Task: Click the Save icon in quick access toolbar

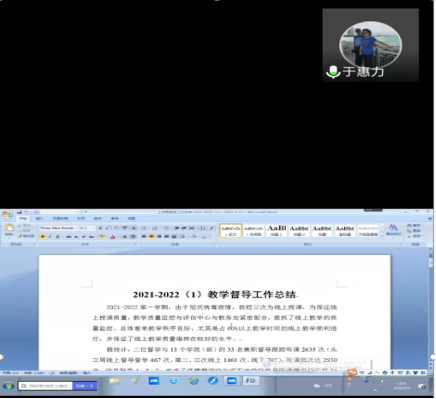Action: (19, 212)
